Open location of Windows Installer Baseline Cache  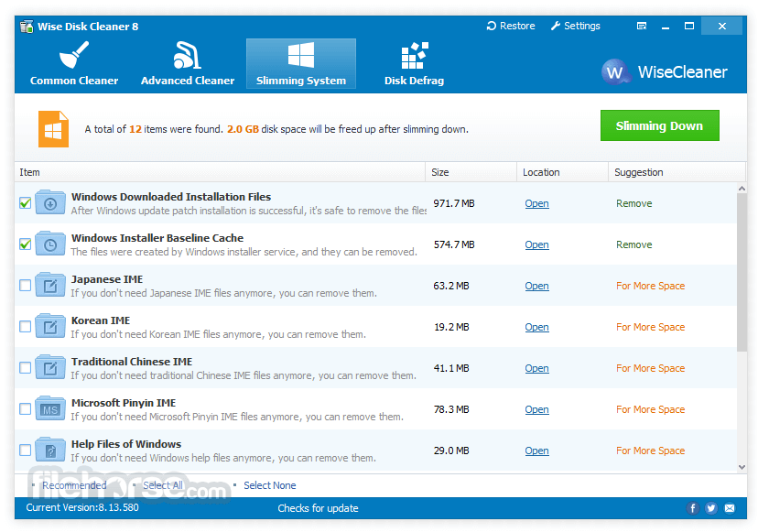536,244
